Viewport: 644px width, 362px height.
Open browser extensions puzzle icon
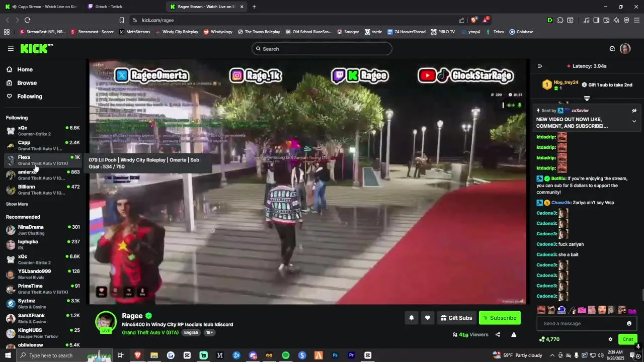coord(560,20)
